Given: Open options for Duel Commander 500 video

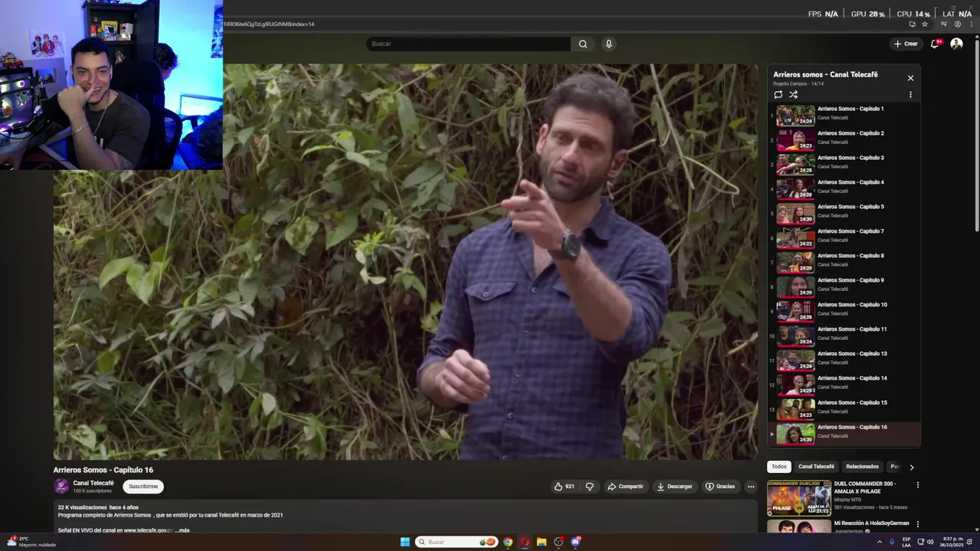Looking at the screenshot, I should [917, 484].
